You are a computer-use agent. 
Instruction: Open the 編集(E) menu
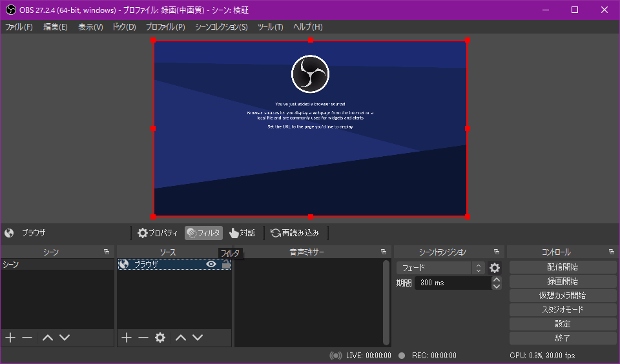pyautogui.click(x=56, y=27)
